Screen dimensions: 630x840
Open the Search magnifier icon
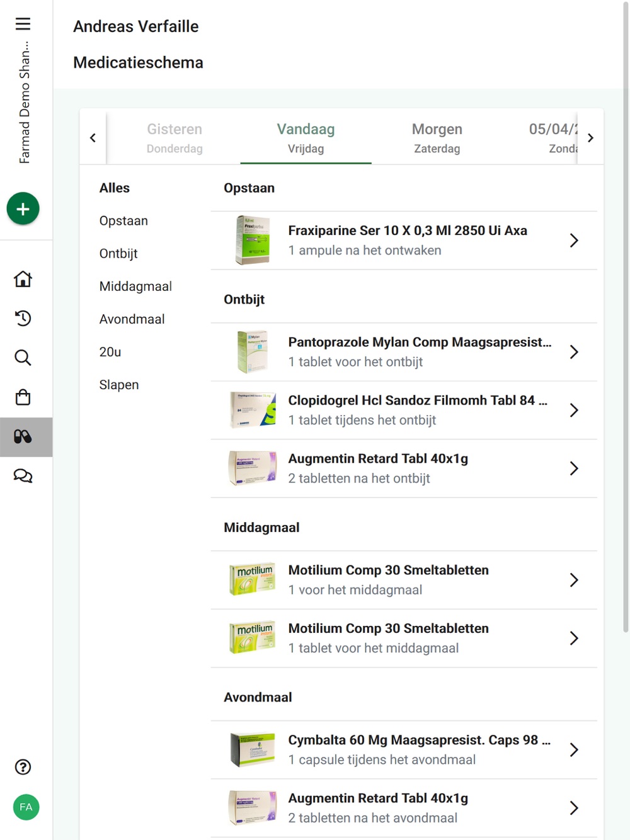coord(23,358)
